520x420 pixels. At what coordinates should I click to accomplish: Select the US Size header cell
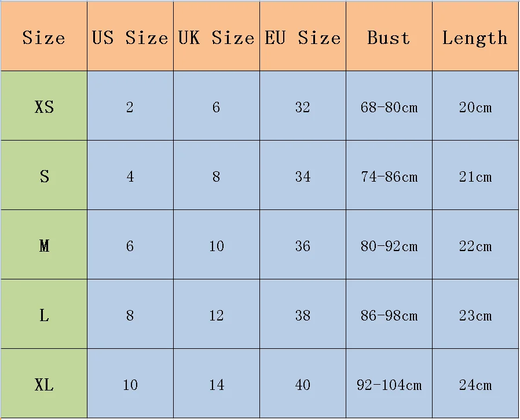click(130, 36)
